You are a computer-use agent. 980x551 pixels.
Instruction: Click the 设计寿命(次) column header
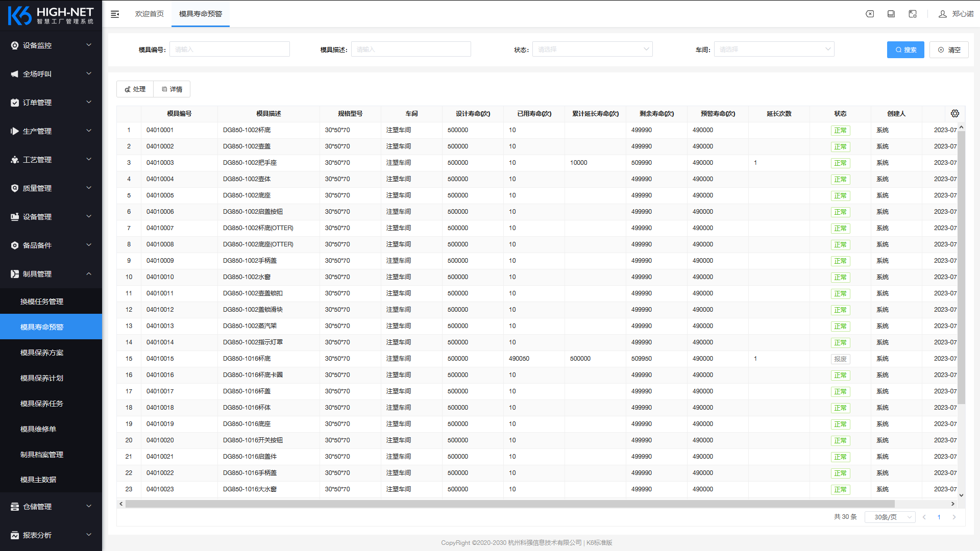tap(473, 114)
